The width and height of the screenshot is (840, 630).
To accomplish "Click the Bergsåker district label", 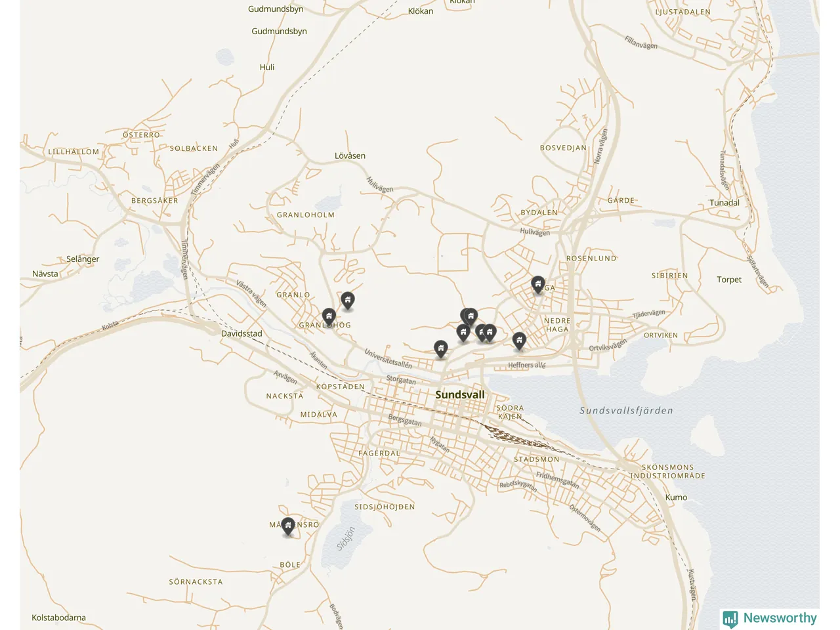I will (x=155, y=200).
